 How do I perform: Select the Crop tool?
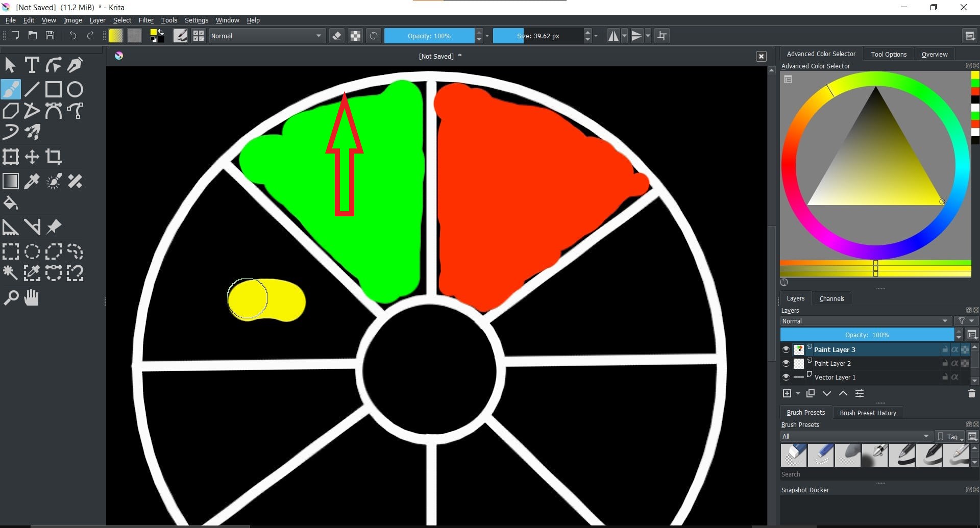(x=53, y=157)
